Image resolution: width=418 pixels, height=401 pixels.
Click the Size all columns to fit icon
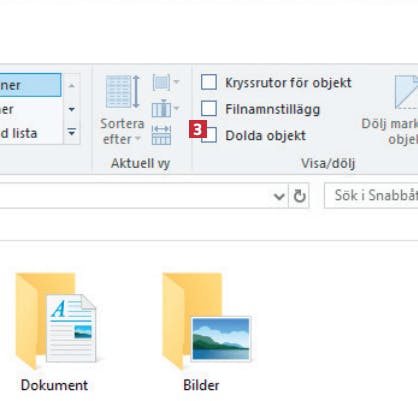pyautogui.click(x=162, y=135)
